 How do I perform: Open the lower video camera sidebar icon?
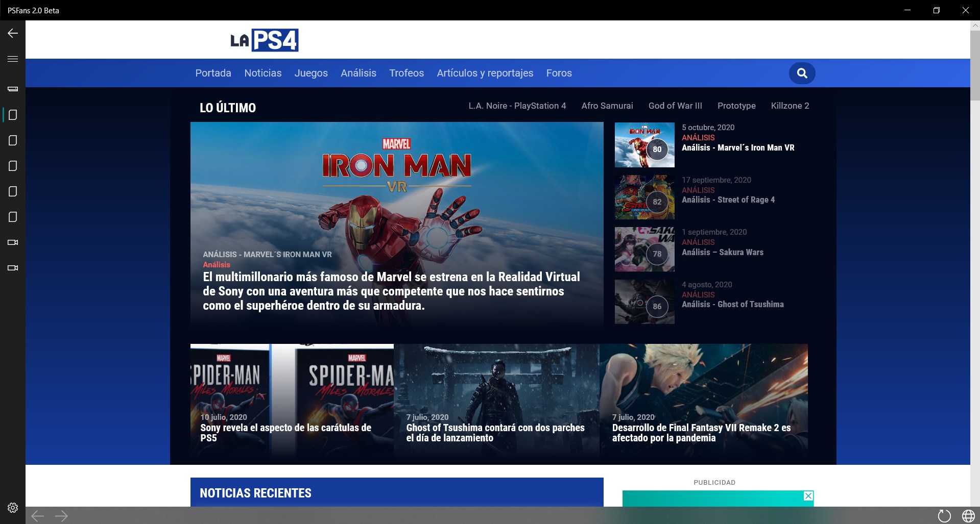coord(13,268)
